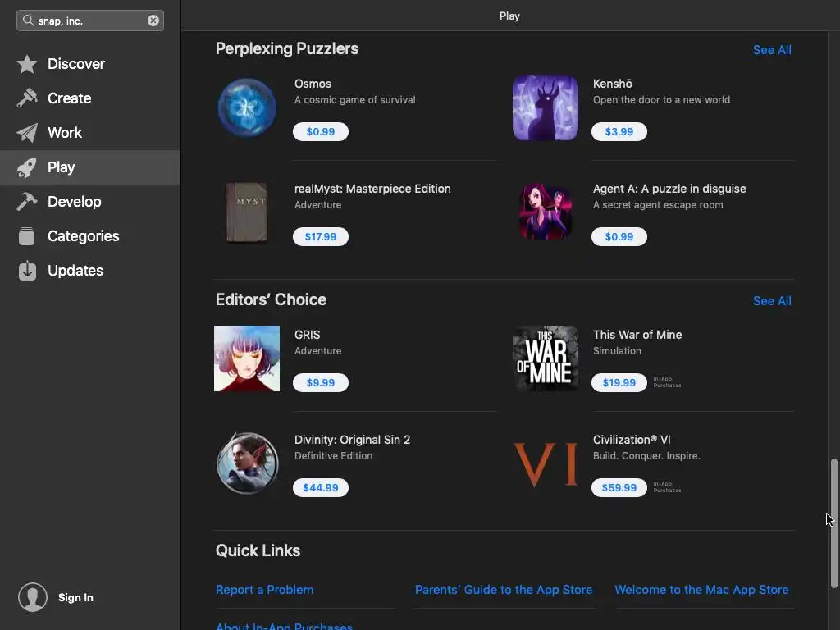Screen dimensions: 840x630
Task: Open Create via the paintbrush icon
Action: [x=27, y=98]
